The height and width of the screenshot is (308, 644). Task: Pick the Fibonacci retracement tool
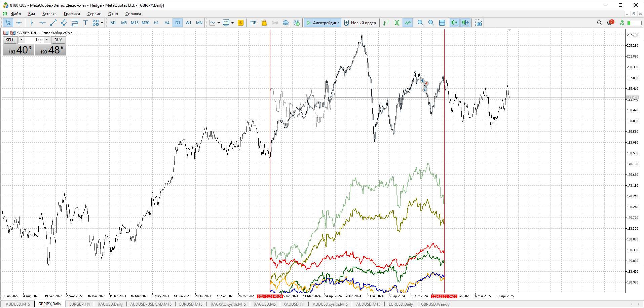(75, 23)
